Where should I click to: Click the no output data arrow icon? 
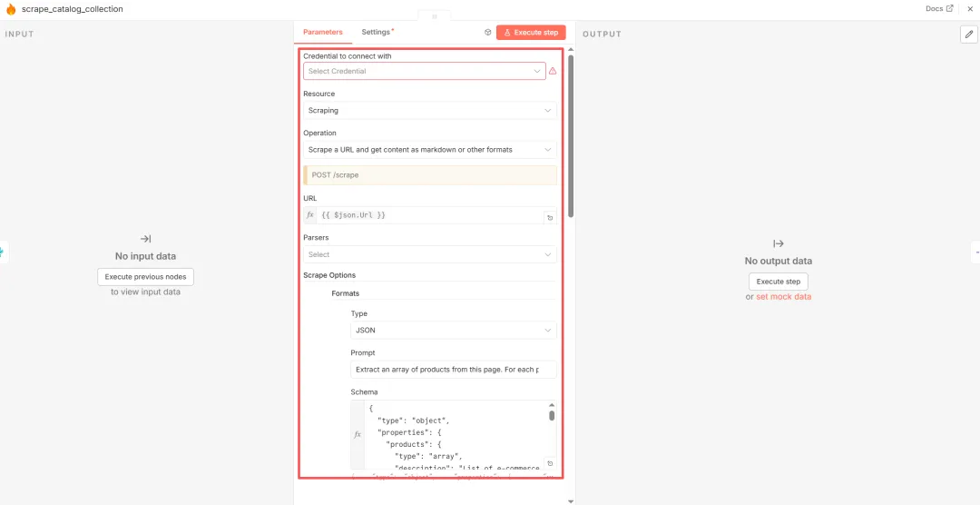click(779, 243)
